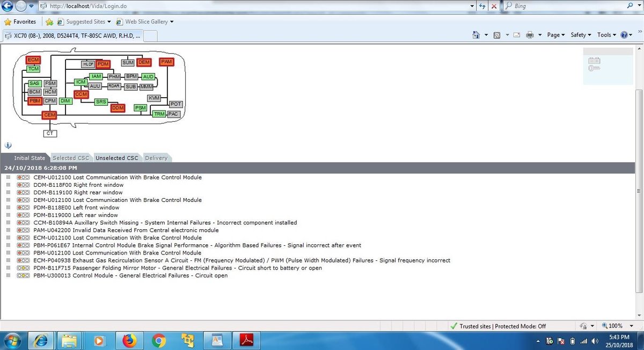Expand the Safety menu
Screen dimensions: 644x350
[x=581, y=35]
